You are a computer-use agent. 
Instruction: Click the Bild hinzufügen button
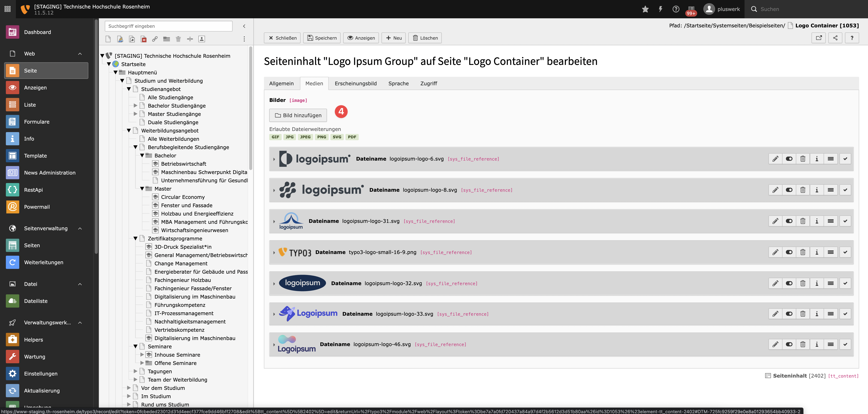[x=298, y=115]
